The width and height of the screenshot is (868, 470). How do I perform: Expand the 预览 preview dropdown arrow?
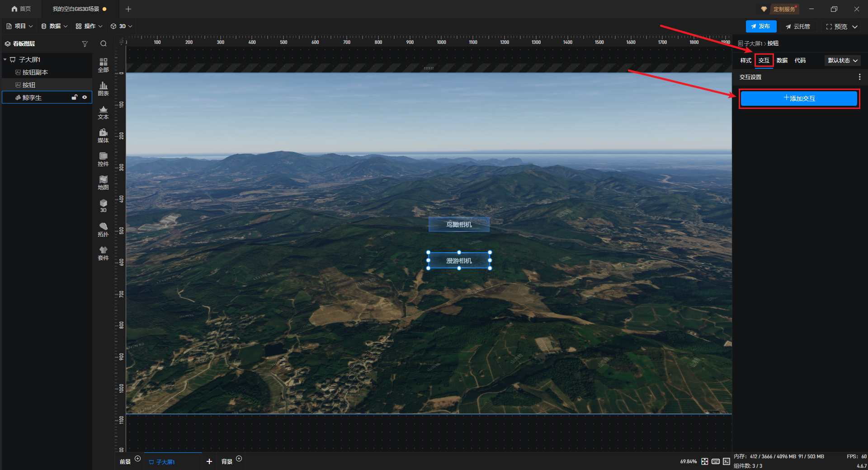click(x=855, y=27)
